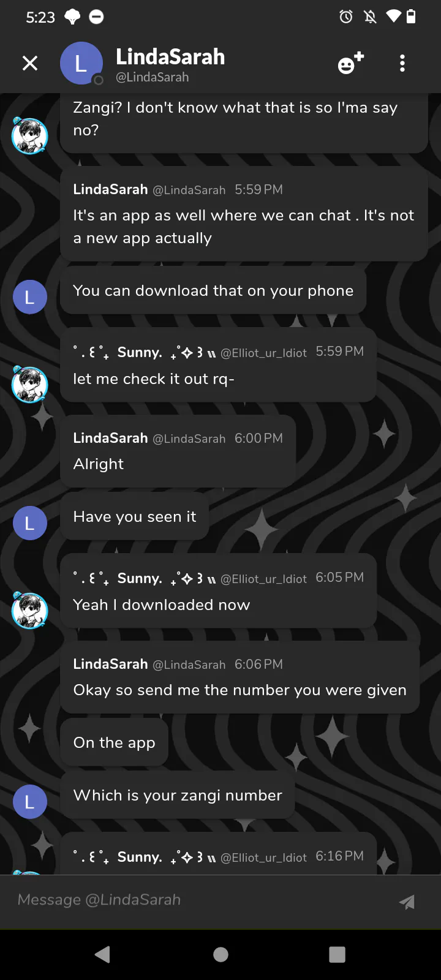Tap Android back navigation triangle
The height and width of the screenshot is (980, 441).
pos(102,954)
